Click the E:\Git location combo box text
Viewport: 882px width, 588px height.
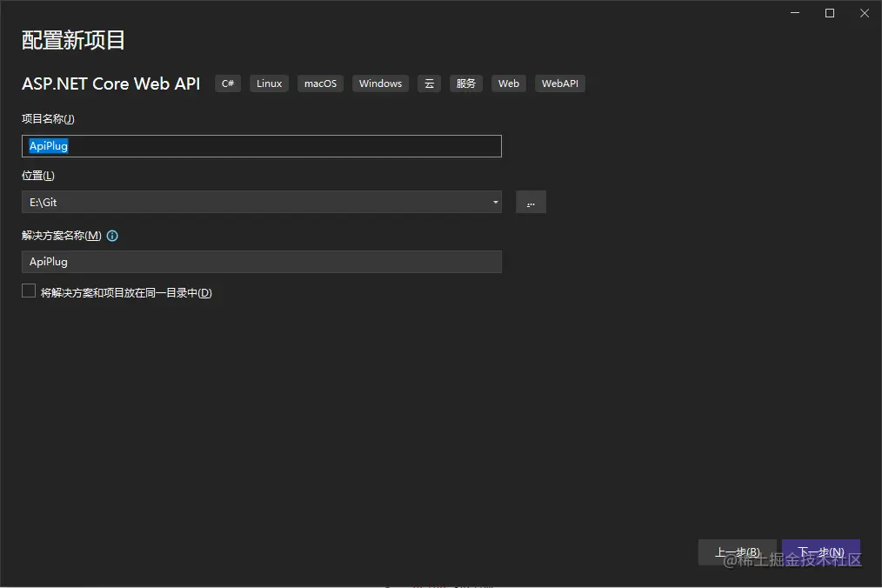[x=43, y=202]
